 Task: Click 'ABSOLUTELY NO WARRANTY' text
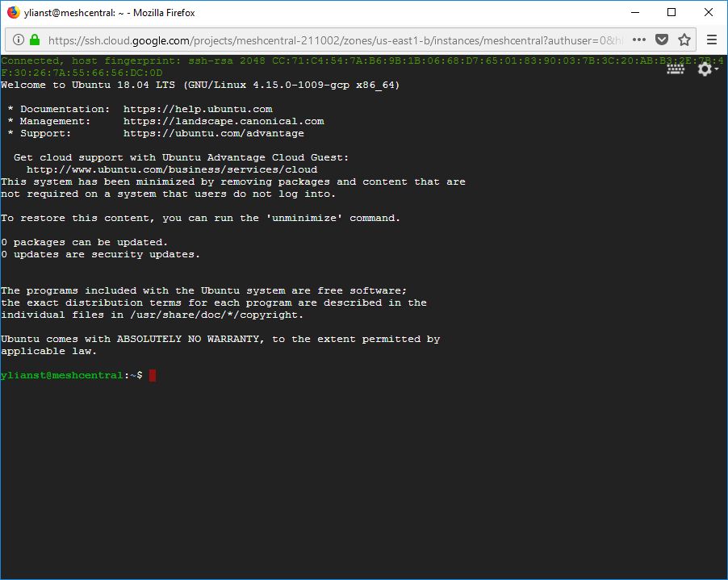(188, 339)
